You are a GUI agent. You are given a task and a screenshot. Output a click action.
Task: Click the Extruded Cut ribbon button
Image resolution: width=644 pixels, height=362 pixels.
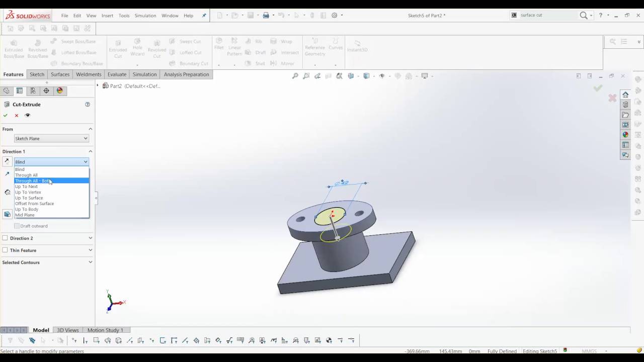118,49
